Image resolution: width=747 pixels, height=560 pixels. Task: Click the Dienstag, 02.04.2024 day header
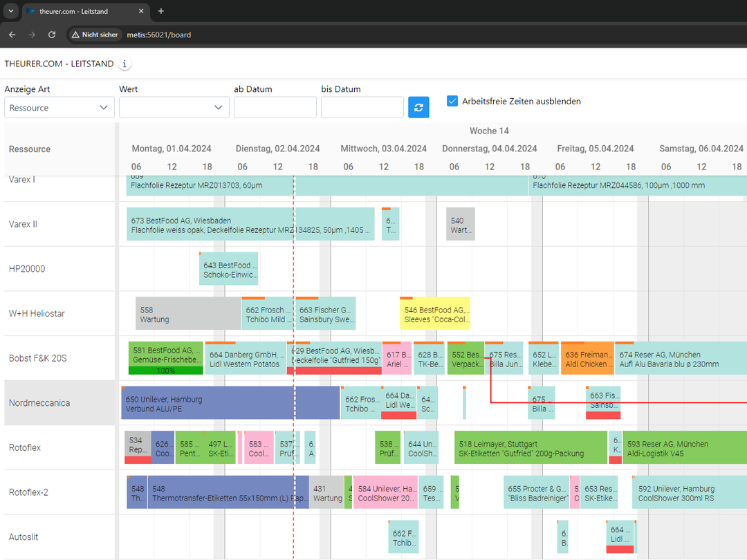click(x=277, y=149)
